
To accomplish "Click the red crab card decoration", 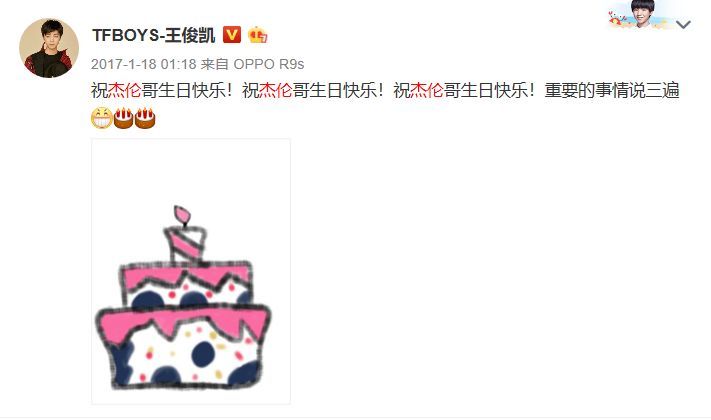I will tap(616, 19).
